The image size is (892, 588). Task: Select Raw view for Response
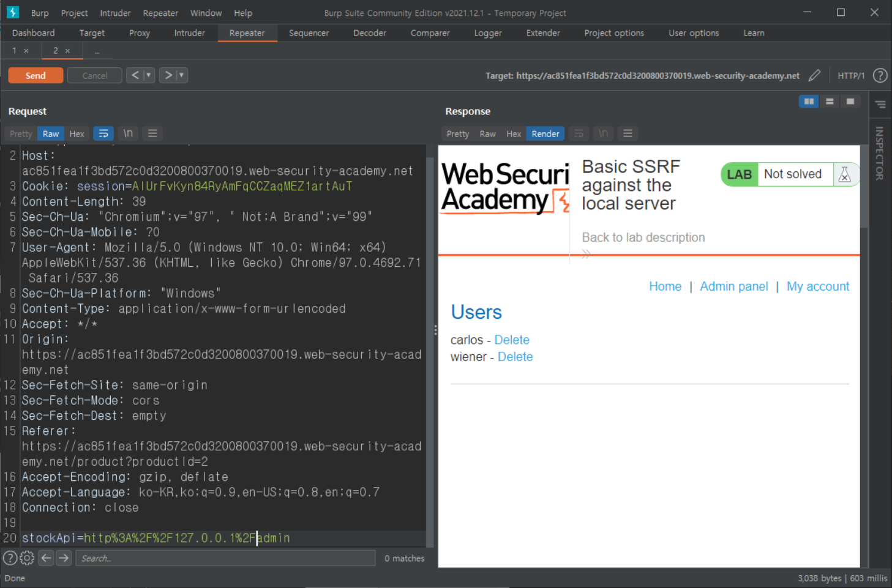click(487, 133)
